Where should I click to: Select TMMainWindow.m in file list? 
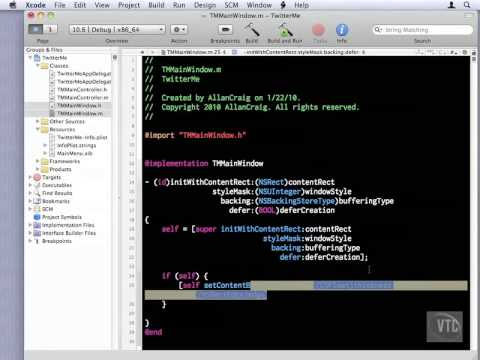(x=80, y=114)
